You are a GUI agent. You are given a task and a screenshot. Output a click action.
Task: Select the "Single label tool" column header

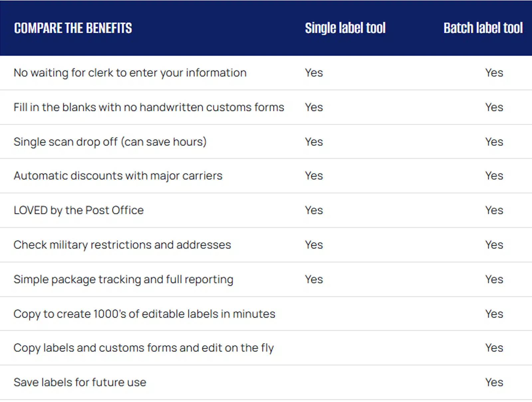point(345,28)
